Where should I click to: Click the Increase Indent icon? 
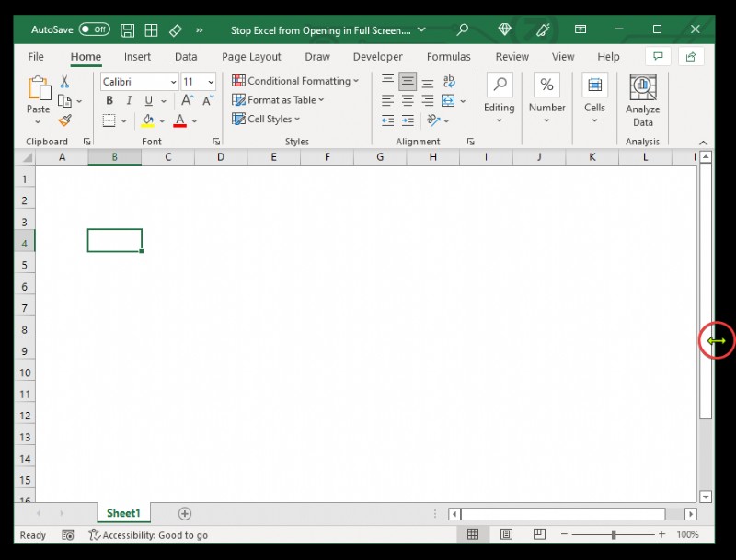coord(409,120)
